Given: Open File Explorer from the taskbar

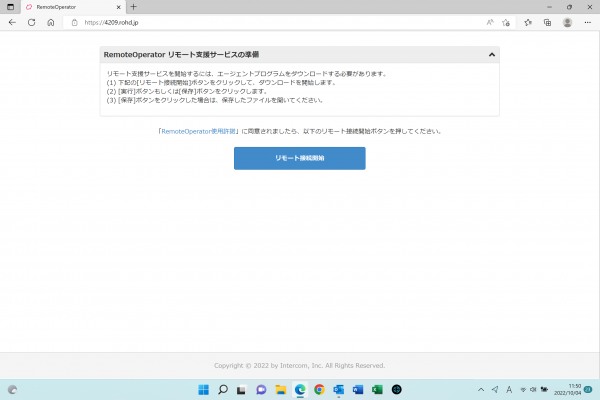Looking at the screenshot, I should [280, 390].
